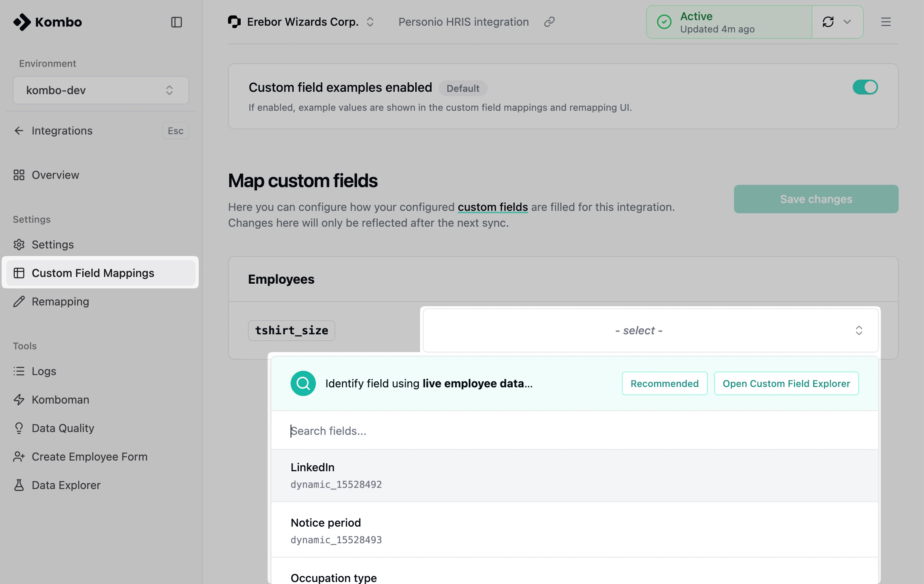Screen dimensions: 924x584
Task: Select the LinkedIn field option
Action: pyautogui.click(x=574, y=476)
